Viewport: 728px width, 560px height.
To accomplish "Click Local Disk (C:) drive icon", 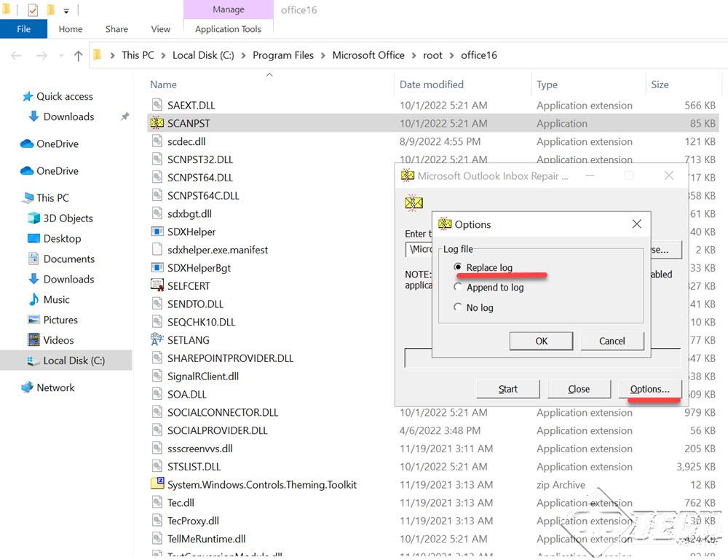I will click(33, 360).
